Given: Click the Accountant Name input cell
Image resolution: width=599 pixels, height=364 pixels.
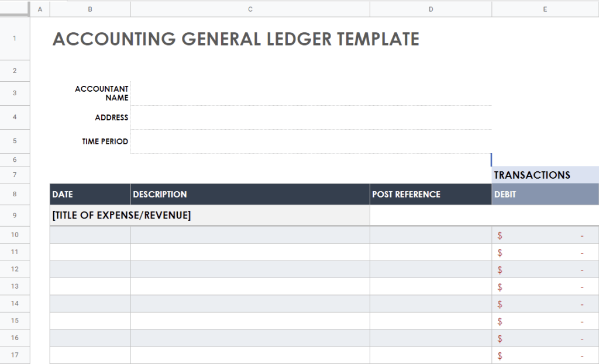Looking at the screenshot, I should (x=311, y=93).
